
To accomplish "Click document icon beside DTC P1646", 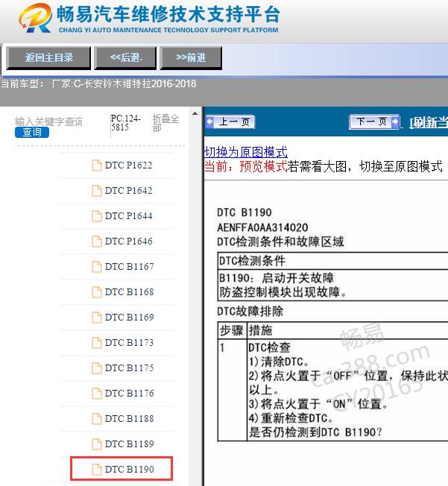I will [97, 242].
